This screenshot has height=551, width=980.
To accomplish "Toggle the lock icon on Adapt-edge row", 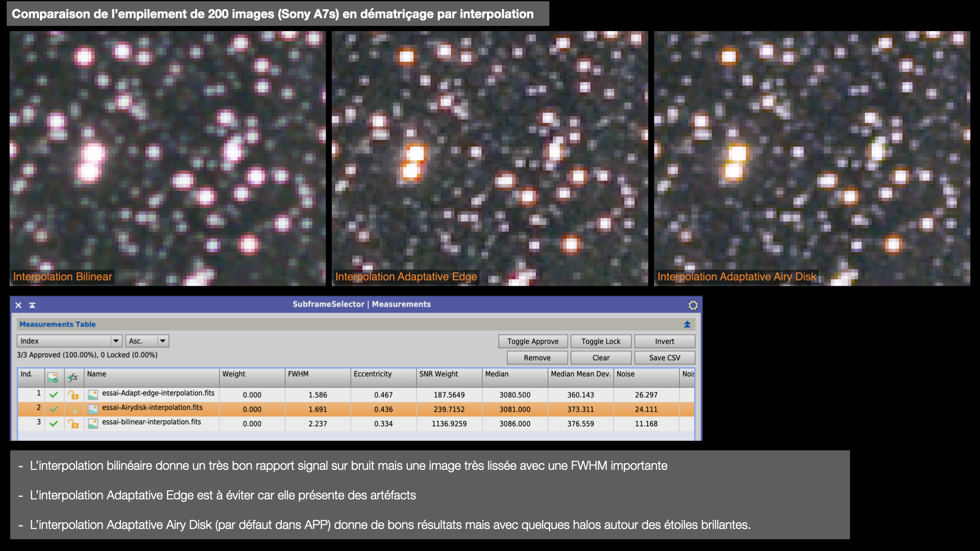I will [x=73, y=395].
